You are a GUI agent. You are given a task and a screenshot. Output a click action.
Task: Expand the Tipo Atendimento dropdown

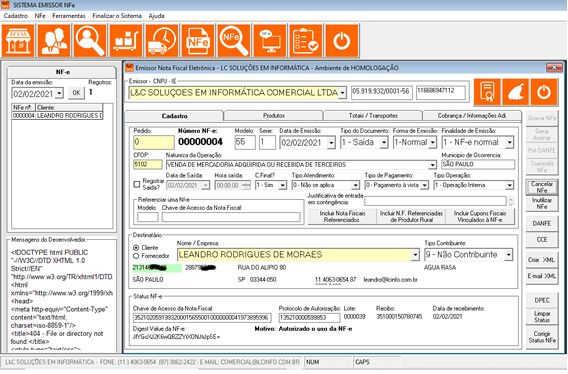355,185
